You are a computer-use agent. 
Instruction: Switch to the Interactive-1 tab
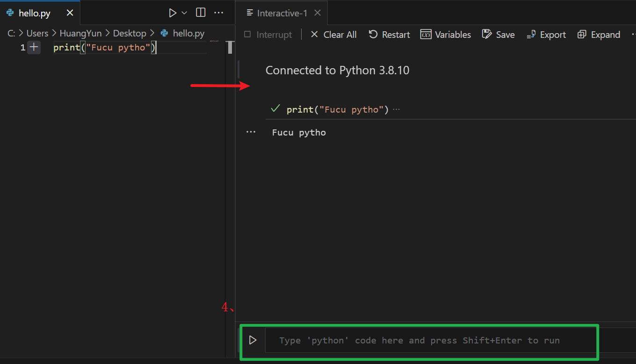click(x=282, y=13)
